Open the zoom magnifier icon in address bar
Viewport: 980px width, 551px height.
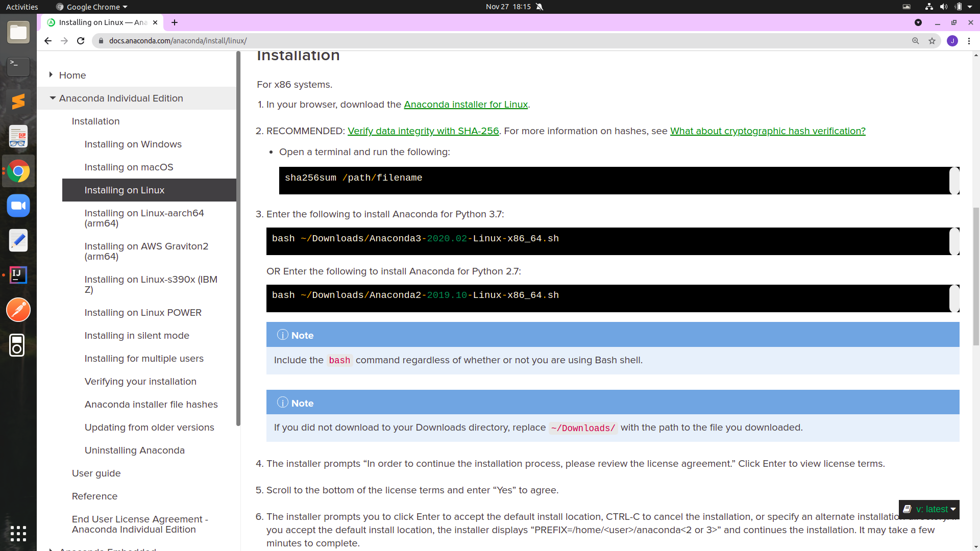point(916,41)
